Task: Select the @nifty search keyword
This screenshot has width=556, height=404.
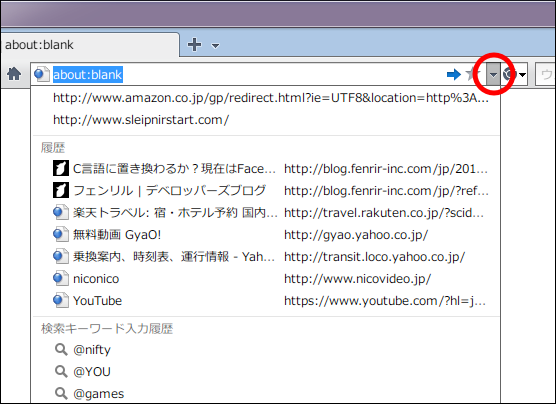Action: point(266,350)
